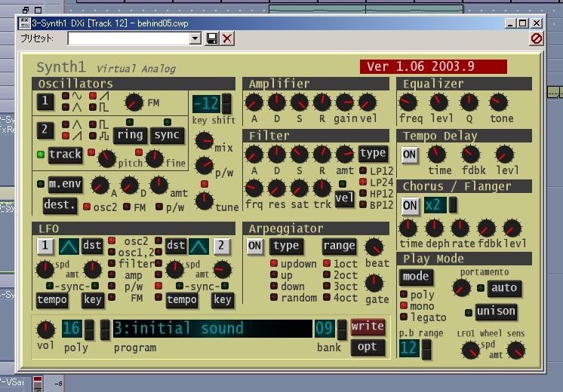Focus the preset name input field
The height and width of the screenshot is (392, 563).
coord(129,38)
